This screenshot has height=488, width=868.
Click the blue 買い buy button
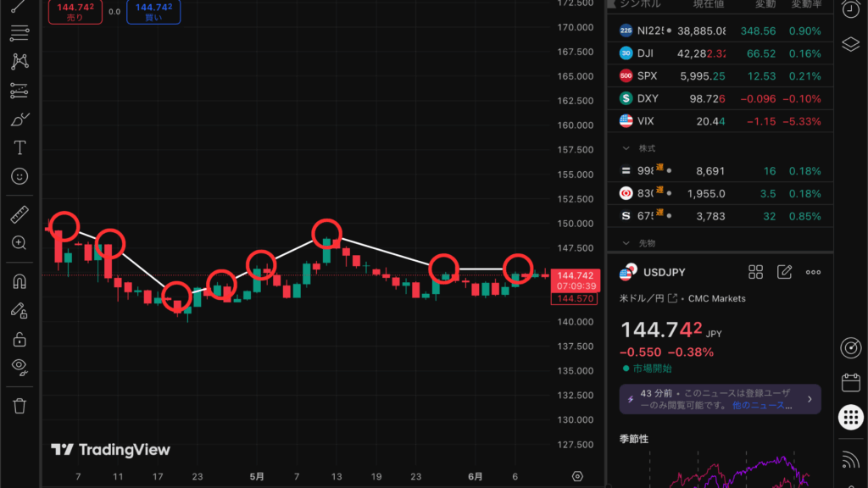(x=153, y=12)
